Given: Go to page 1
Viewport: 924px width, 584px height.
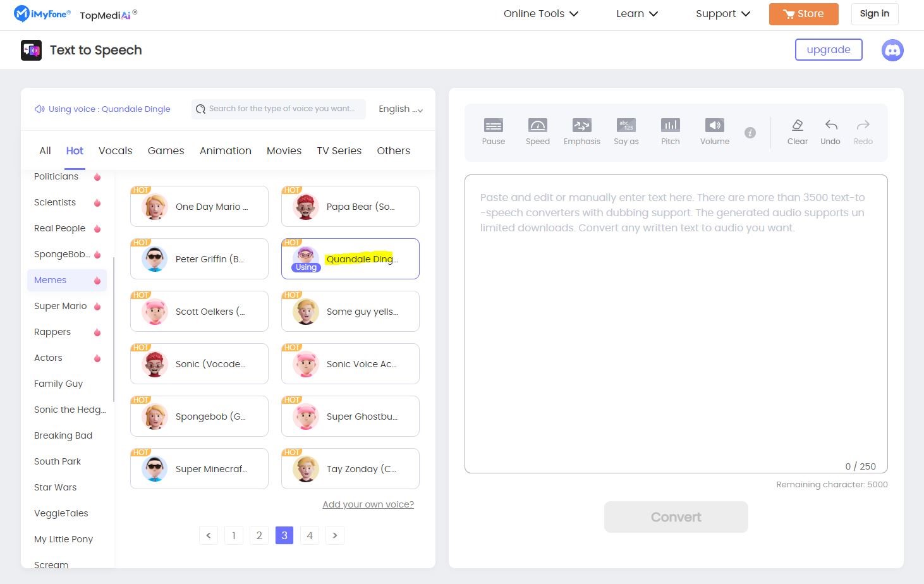Looking at the screenshot, I should click(x=234, y=535).
